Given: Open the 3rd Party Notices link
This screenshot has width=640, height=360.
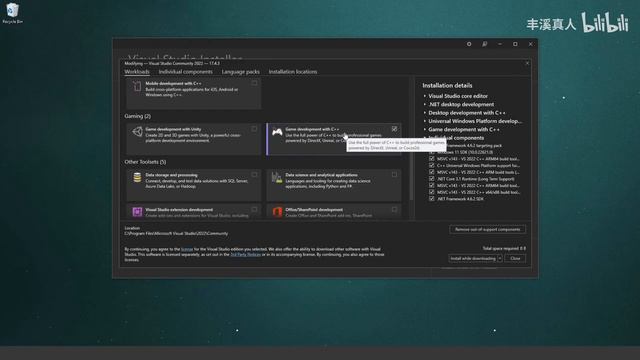Looking at the screenshot, I should (x=245, y=254).
